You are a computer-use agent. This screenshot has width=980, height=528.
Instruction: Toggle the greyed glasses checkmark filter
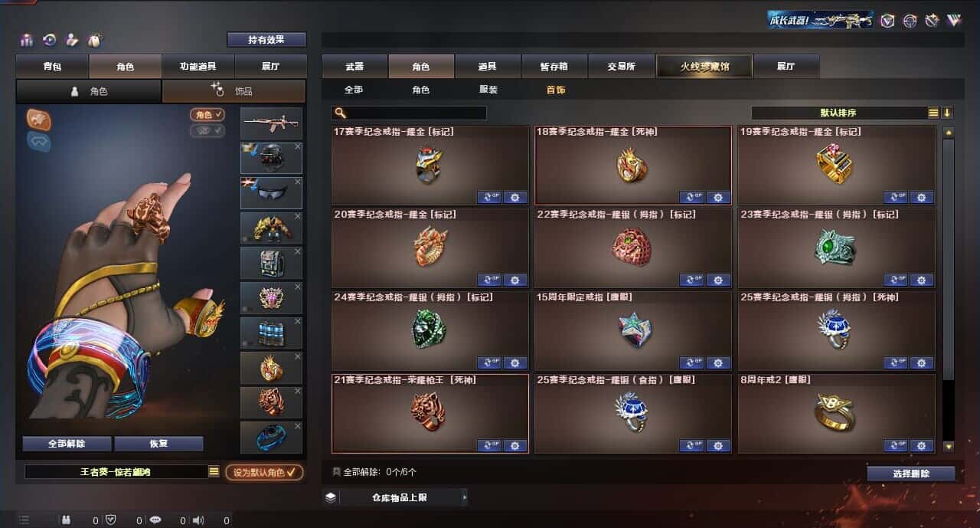click(207, 130)
